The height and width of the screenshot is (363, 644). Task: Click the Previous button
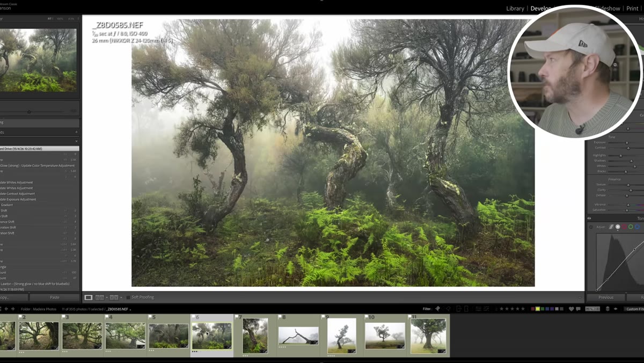(x=606, y=297)
